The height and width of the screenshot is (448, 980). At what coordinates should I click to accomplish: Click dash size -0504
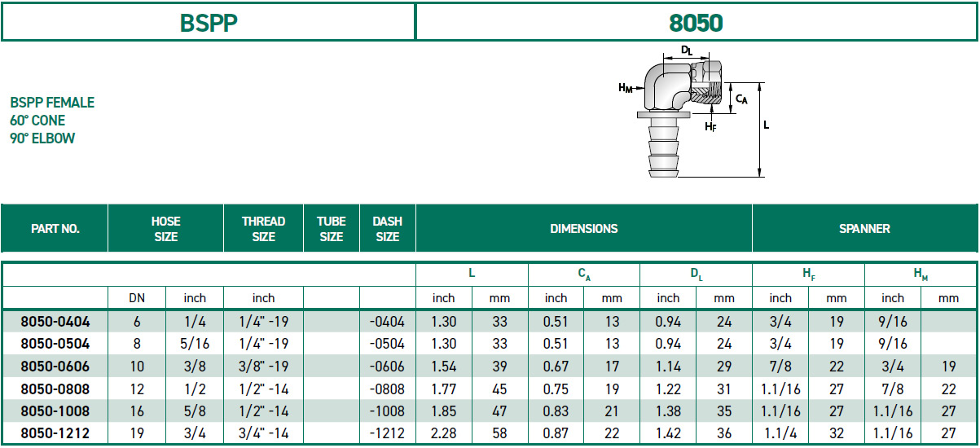pos(387,344)
